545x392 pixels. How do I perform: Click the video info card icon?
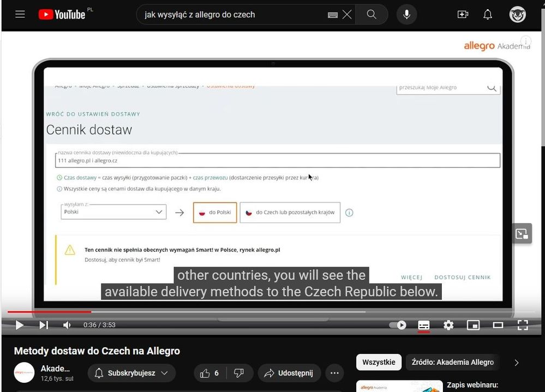coord(525,41)
